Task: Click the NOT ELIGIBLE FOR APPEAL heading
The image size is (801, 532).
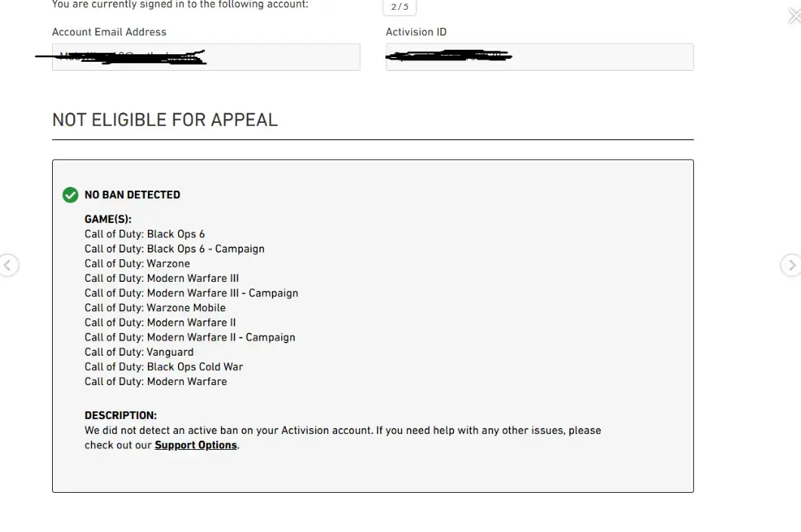Action: (165, 120)
